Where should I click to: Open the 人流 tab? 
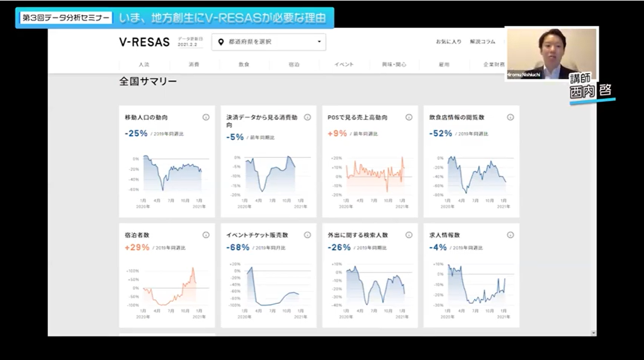click(x=144, y=65)
